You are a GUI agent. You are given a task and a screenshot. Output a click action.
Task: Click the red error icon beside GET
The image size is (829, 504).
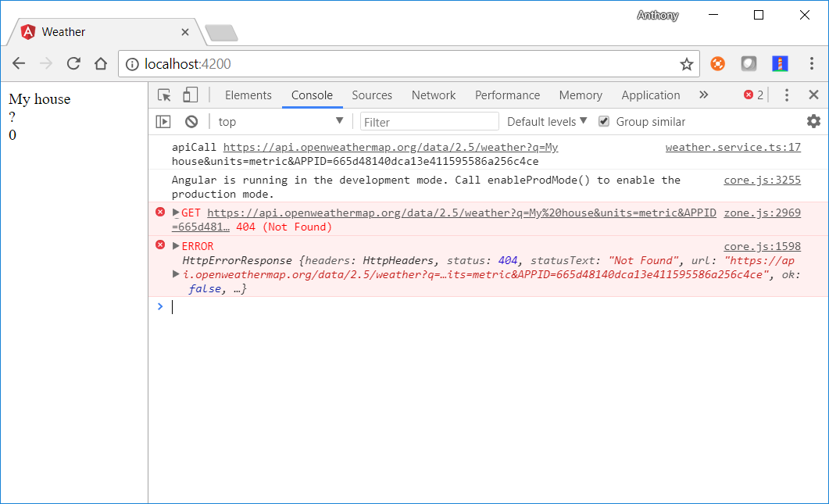coord(160,212)
